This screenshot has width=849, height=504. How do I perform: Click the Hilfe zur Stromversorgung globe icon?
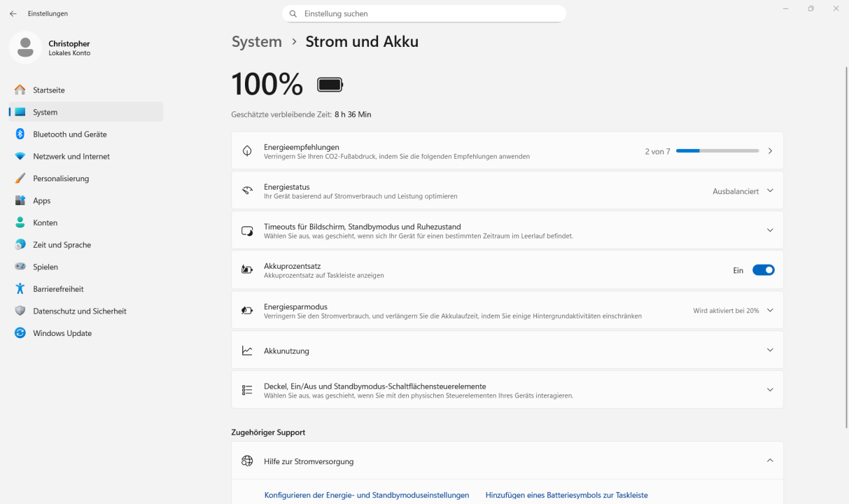[x=247, y=461]
